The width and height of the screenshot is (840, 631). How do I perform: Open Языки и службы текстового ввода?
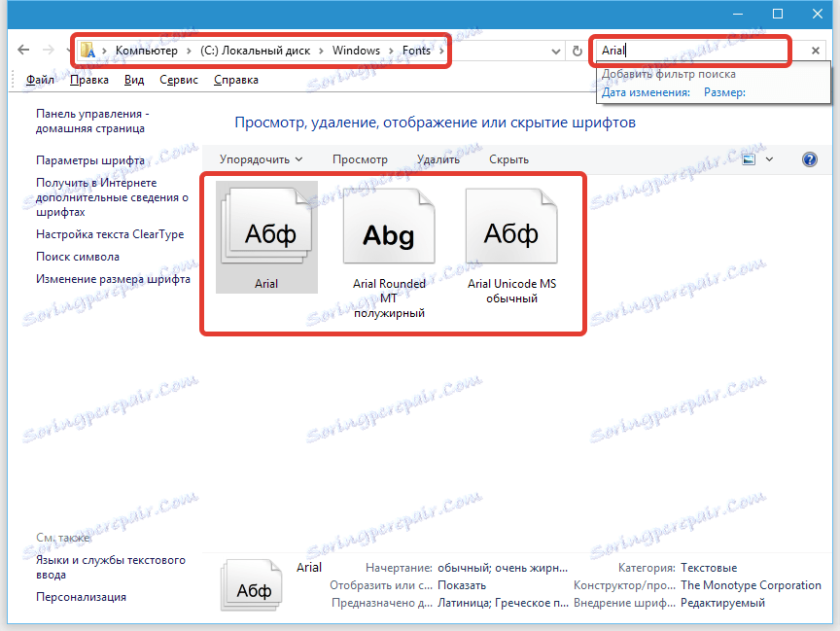point(111,567)
